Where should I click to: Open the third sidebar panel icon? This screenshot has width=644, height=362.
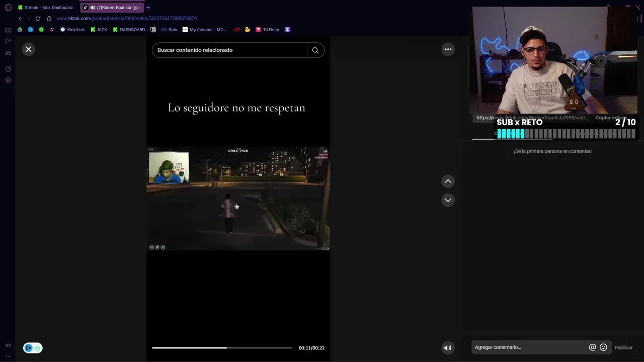[8, 53]
